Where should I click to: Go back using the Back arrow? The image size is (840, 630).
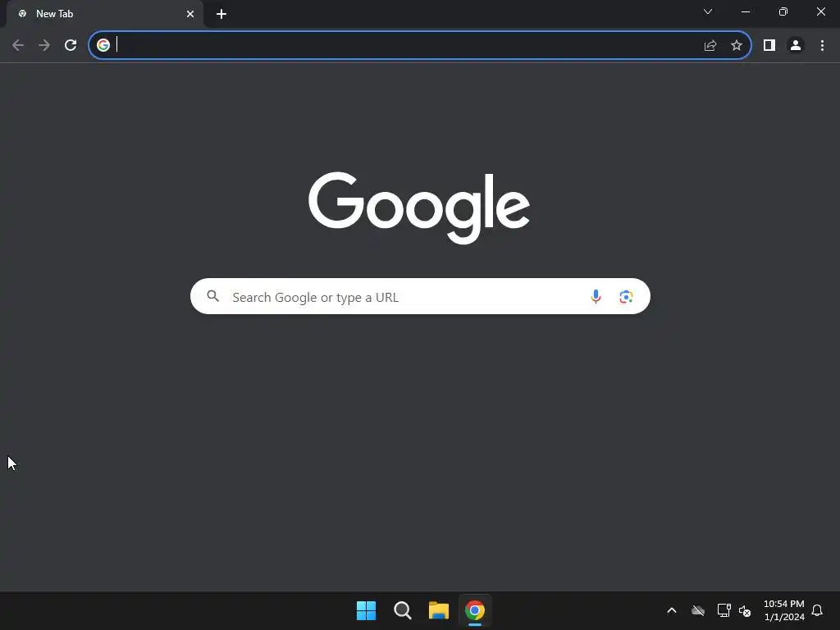(18, 45)
